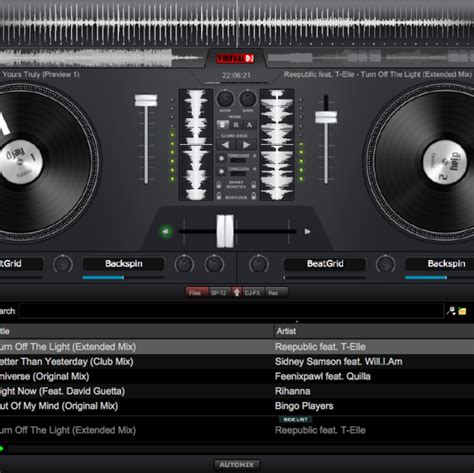The image size is (474, 473).
Task: Click the search input field
Action: pyautogui.click(x=231, y=311)
